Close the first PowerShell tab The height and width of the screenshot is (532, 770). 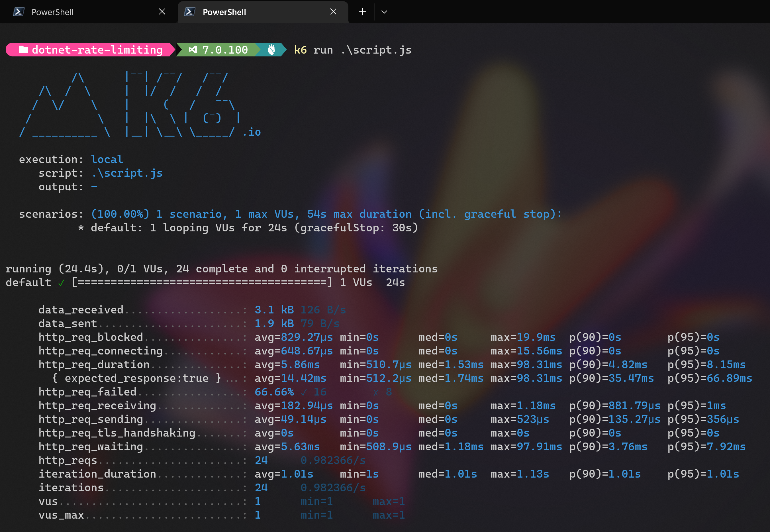(x=162, y=12)
